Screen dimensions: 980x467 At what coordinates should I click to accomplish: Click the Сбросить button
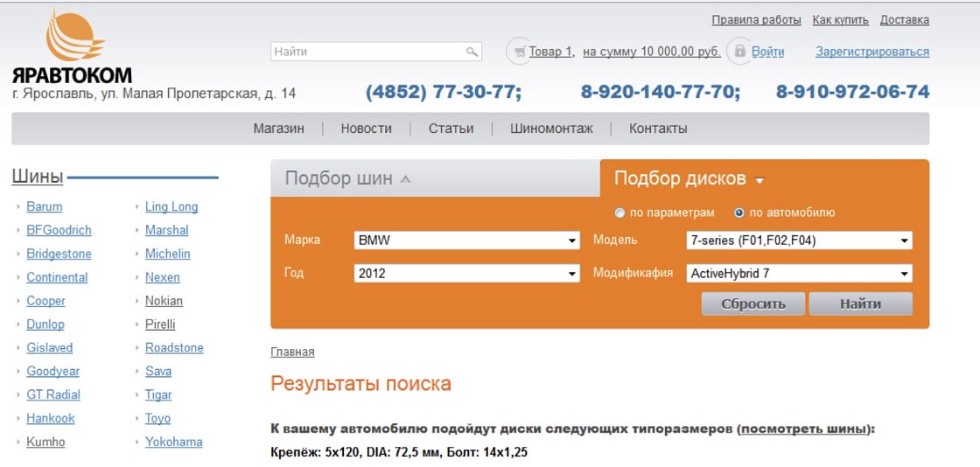click(x=753, y=304)
